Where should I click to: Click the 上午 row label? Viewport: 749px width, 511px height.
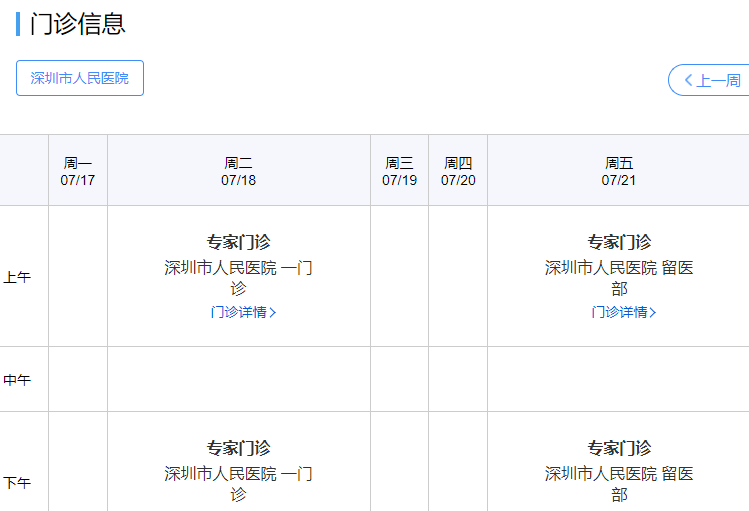(x=17, y=277)
